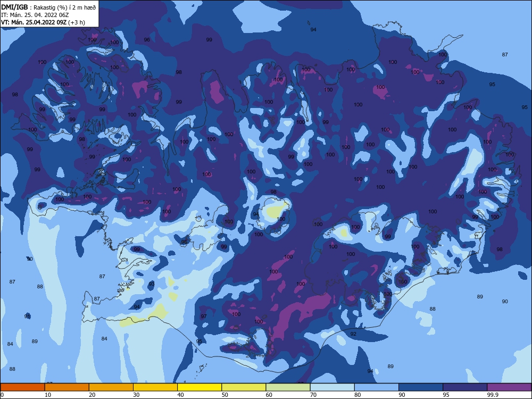Screen dimensions: 532x399
Task: Click the '93' humidity value on the map
Action: pyautogui.click(x=152, y=284)
